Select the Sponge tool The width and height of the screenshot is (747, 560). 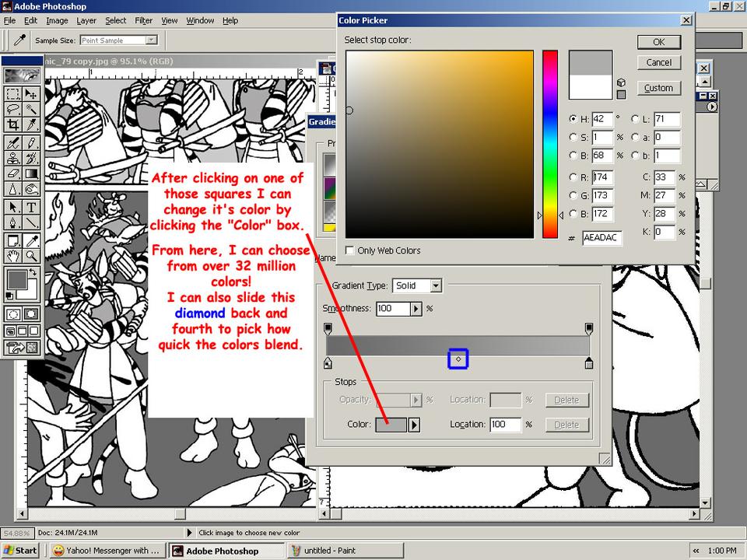[x=31, y=189]
